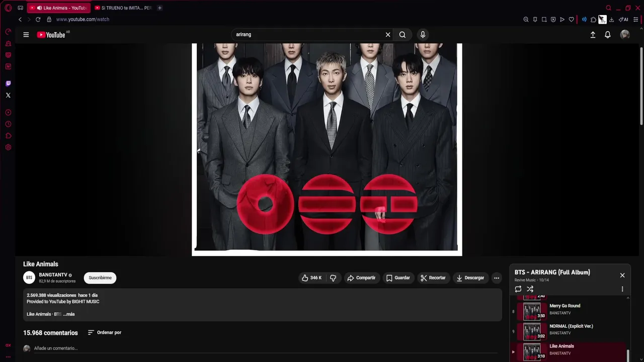Click Descargar download button
Image resolution: width=644 pixels, height=362 pixels.
(470, 278)
